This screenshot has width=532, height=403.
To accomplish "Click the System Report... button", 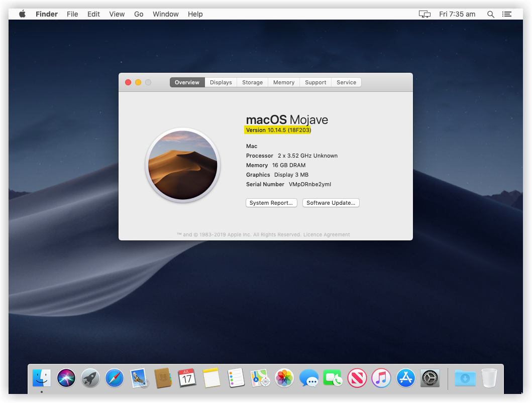I will (271, 203).
